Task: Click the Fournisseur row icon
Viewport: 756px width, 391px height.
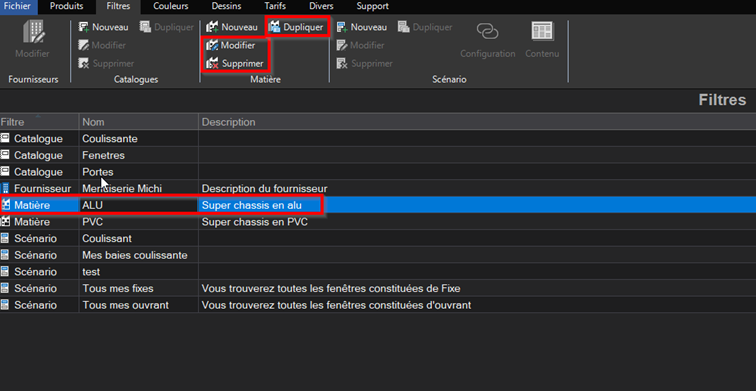Action: coord(5,189)
